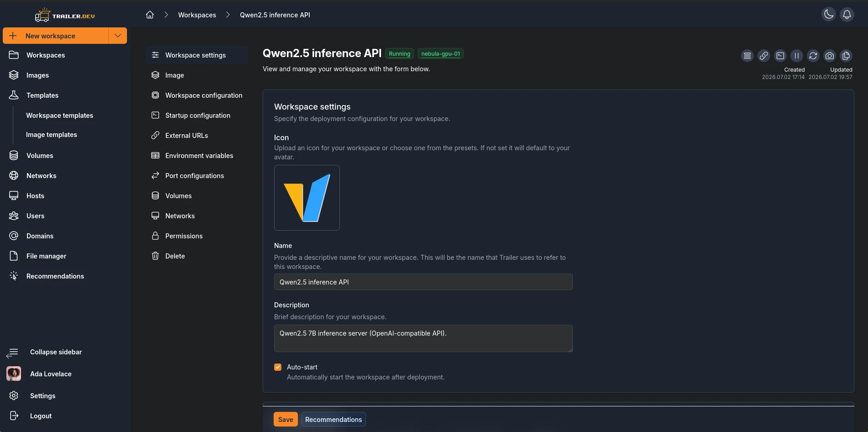Click the Running status badge
The height and width of the screenshot is (432, 868).
399,54
